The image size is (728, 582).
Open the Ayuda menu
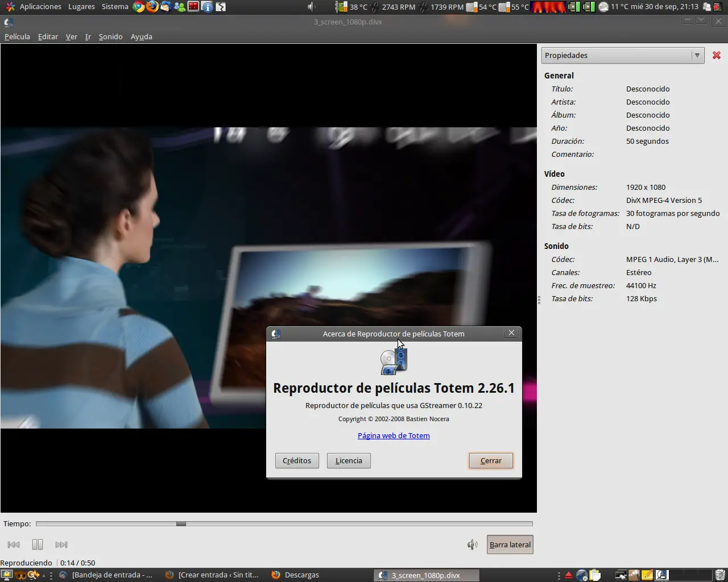pyautogui.click(x=142, y=36)
